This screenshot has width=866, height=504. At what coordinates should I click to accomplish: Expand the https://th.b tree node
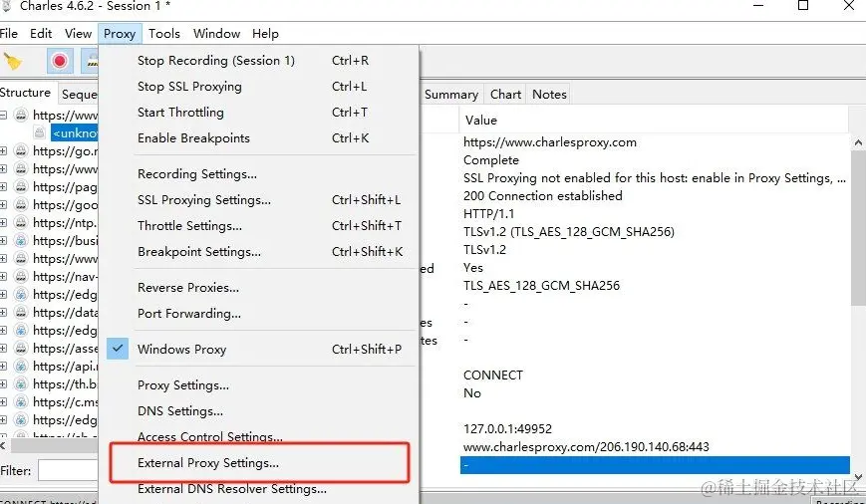tap(3, 383)
